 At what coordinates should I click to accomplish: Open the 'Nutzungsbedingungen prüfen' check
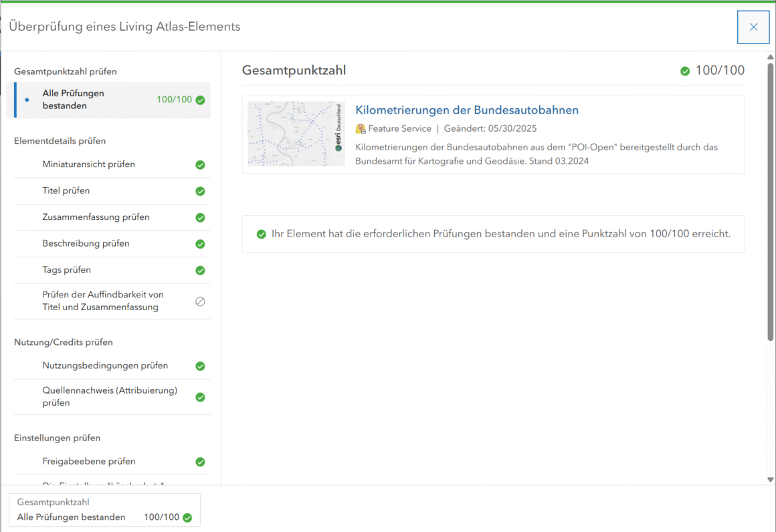[x=112, y=366]
